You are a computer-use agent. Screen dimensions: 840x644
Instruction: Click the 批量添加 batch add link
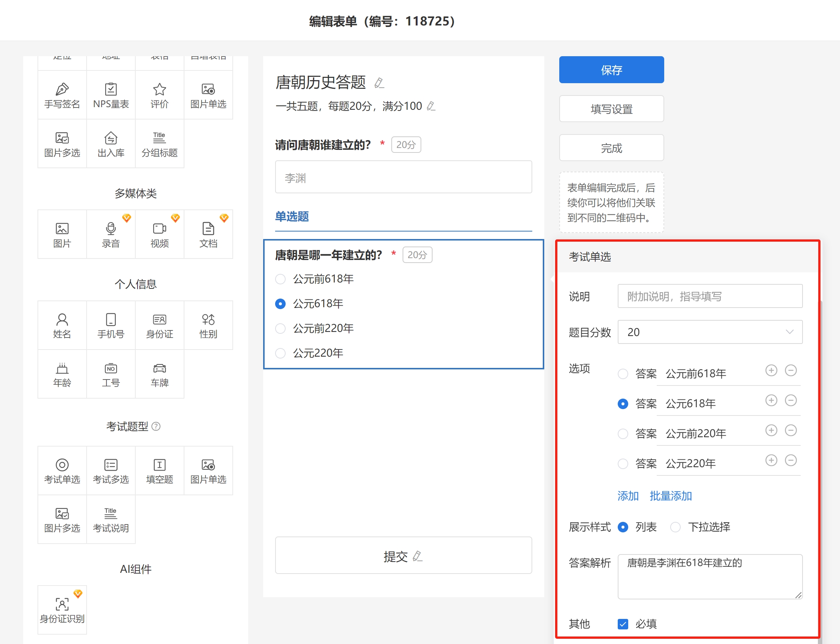tap(671, 496)
